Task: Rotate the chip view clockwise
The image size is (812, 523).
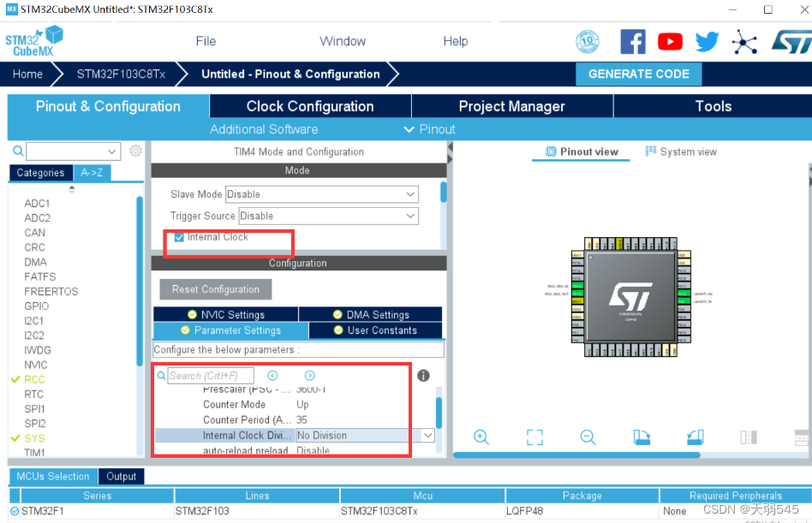Action: pos(642,437)
